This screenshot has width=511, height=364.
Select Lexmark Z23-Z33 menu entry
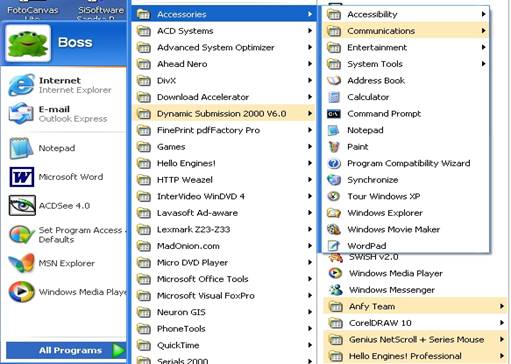point(224,229)
